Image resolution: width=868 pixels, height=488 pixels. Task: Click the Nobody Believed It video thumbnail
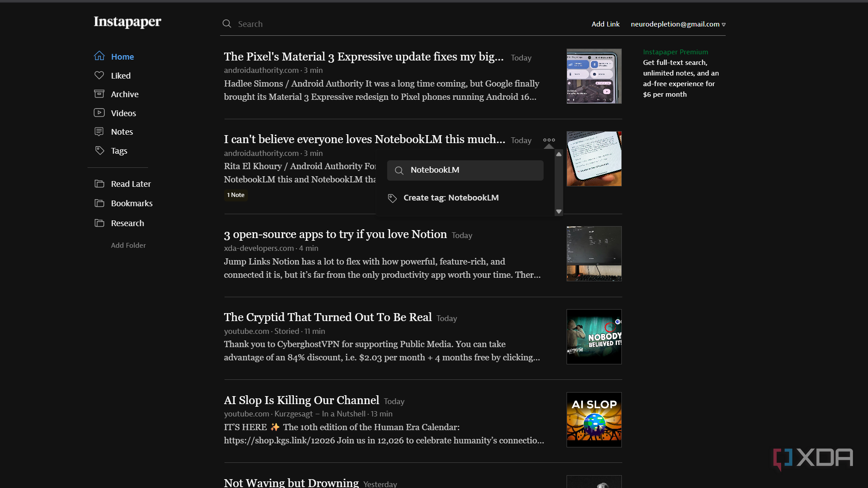(x=594, y=337)
